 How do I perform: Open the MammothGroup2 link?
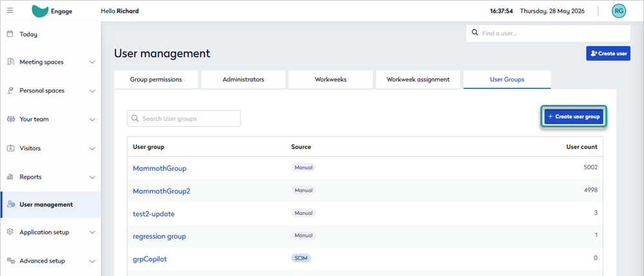click(x=162, y=191)
